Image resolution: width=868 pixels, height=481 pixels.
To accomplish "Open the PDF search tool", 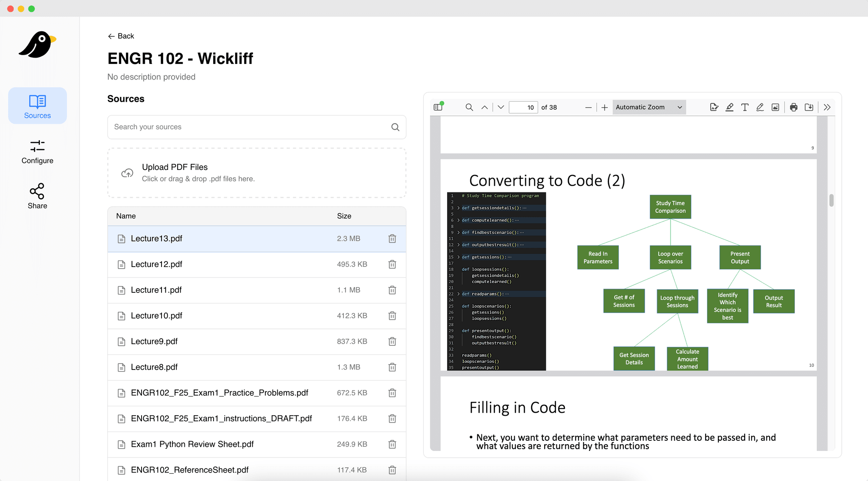I will click(x=469, y=107).
